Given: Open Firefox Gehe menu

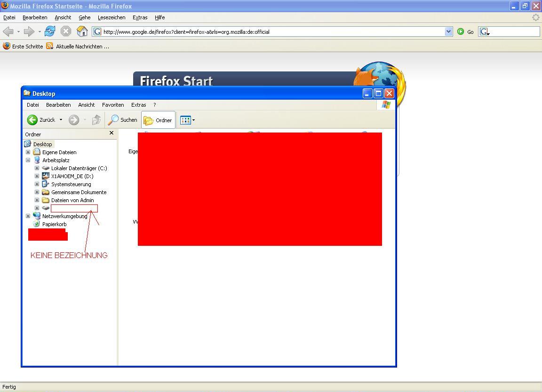Looking at the screenshot, I should (x=84, y=17).
